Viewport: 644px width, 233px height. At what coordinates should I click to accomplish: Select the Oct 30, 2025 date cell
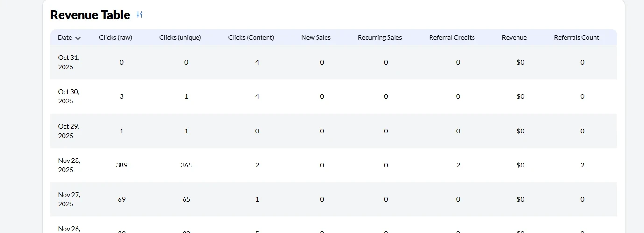coord(69,96)
